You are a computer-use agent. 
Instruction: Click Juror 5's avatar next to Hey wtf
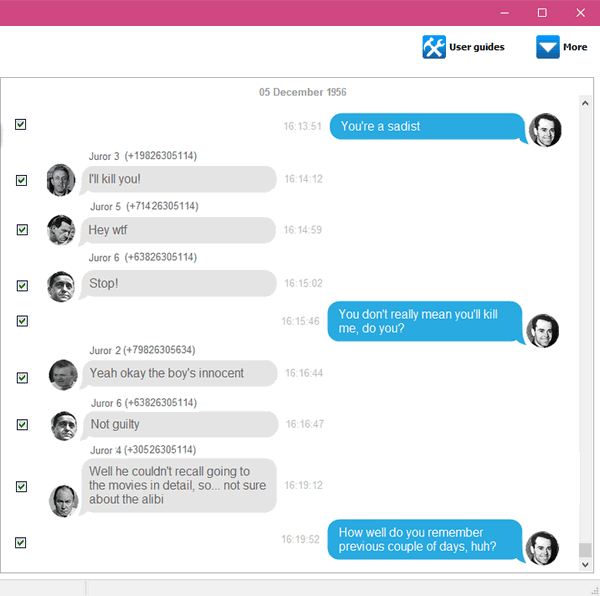click(61, 230)
